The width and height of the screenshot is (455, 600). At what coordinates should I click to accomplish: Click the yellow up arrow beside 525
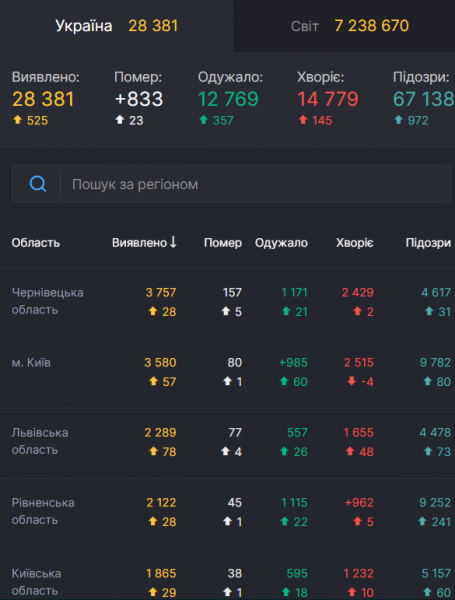coord(18,120)
